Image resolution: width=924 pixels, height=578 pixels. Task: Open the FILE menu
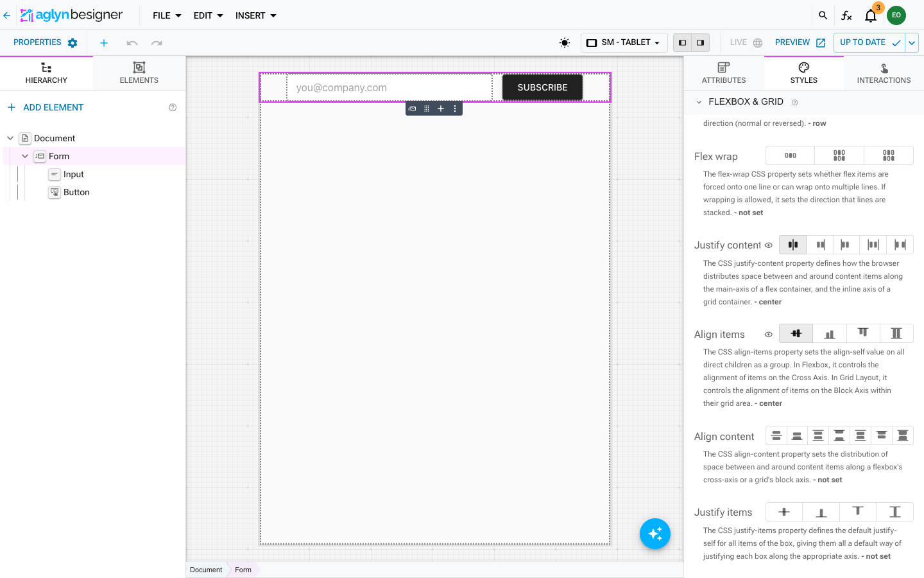click(167, 15)
